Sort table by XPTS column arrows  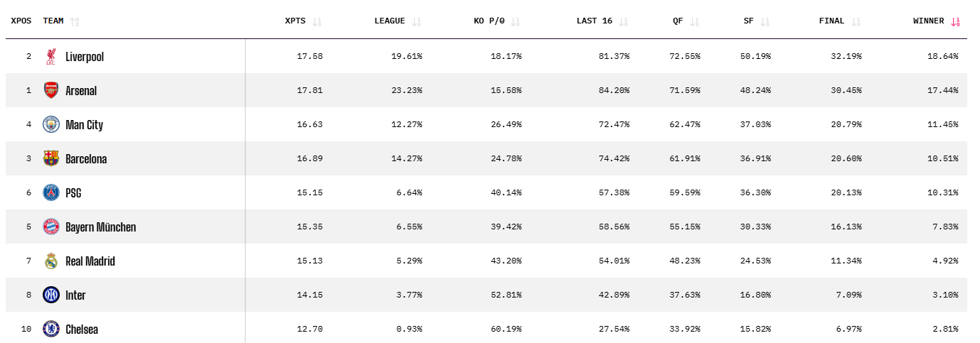316,21
